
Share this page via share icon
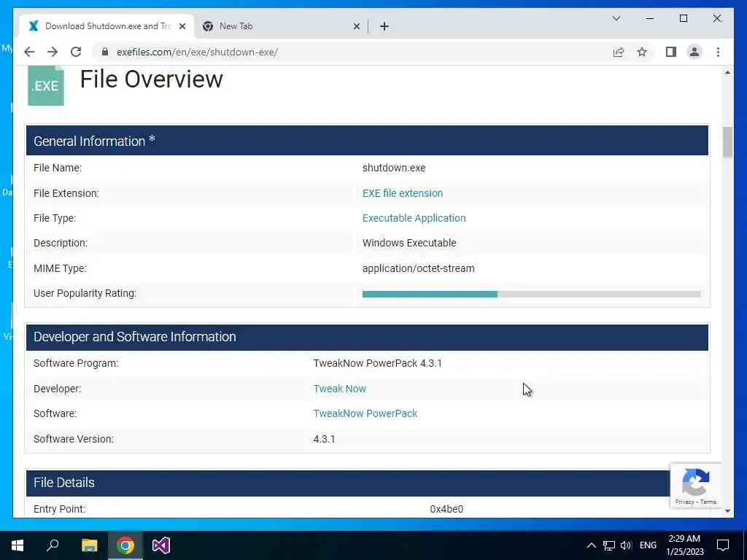tap(619, 52)
